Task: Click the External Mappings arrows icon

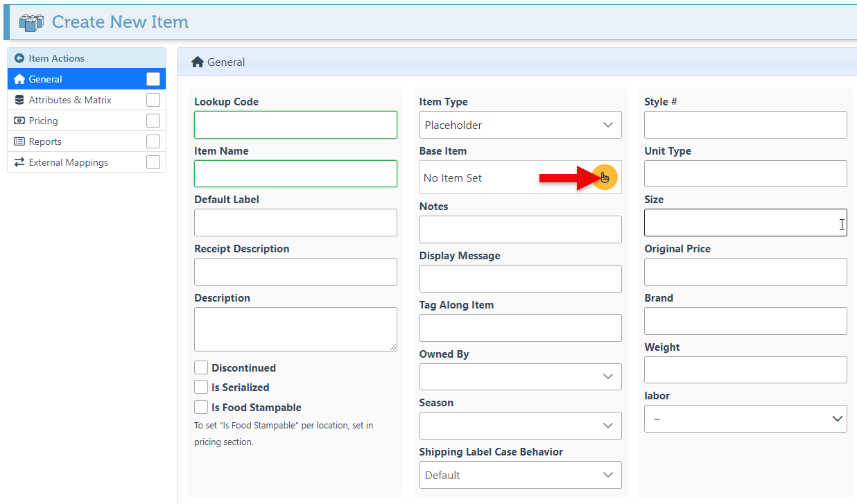Action: click(x=19, y=162)
